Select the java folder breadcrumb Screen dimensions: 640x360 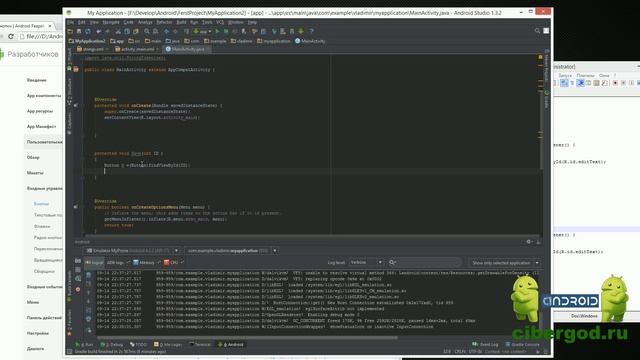[173, 41]
